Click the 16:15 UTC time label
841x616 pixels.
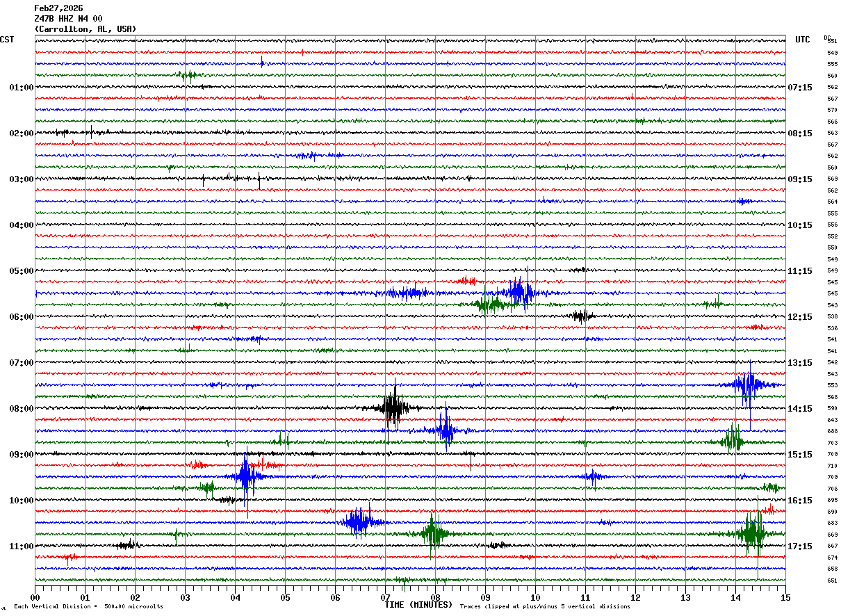(800, 501)
